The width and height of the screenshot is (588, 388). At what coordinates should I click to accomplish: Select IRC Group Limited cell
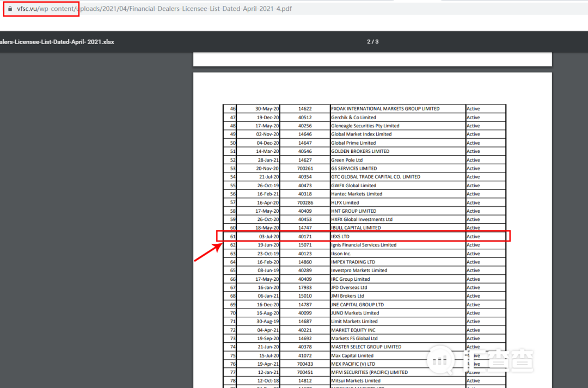click(x=398, y=279)
